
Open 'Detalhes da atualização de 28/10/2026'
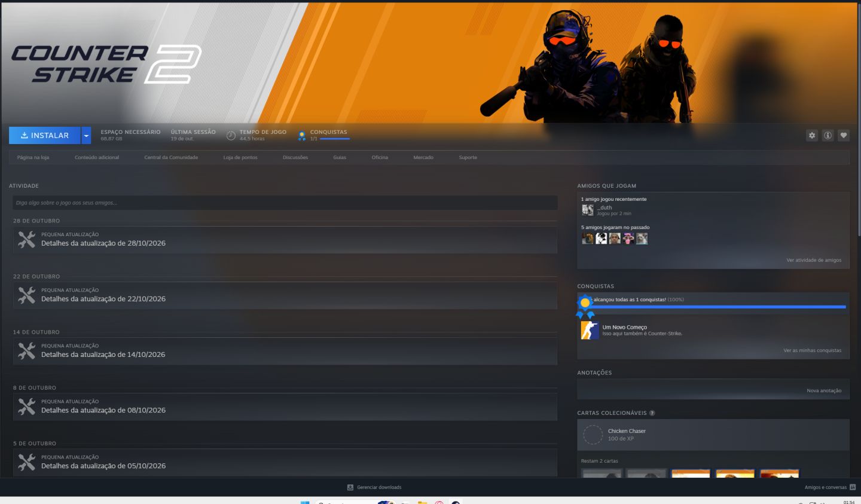(103, 243)
